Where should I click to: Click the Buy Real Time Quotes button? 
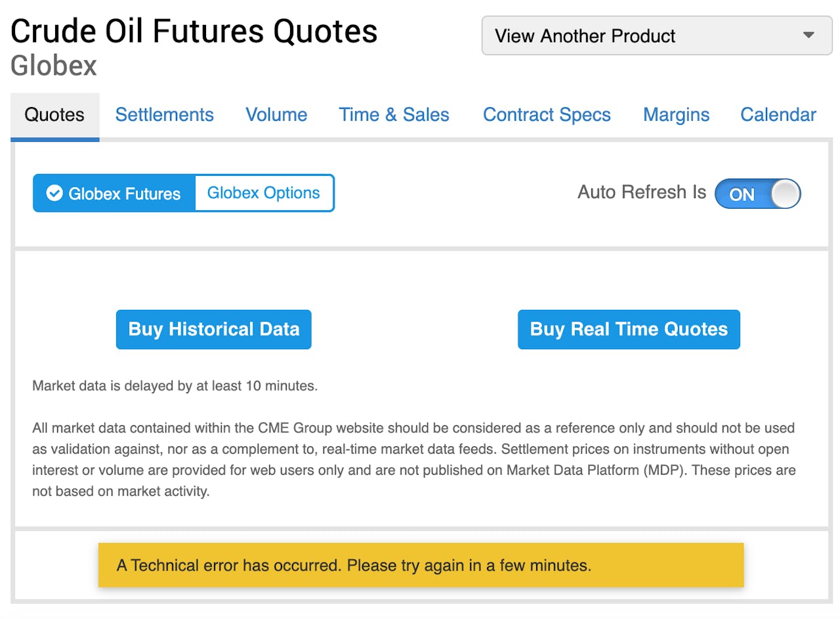[629, 329]
